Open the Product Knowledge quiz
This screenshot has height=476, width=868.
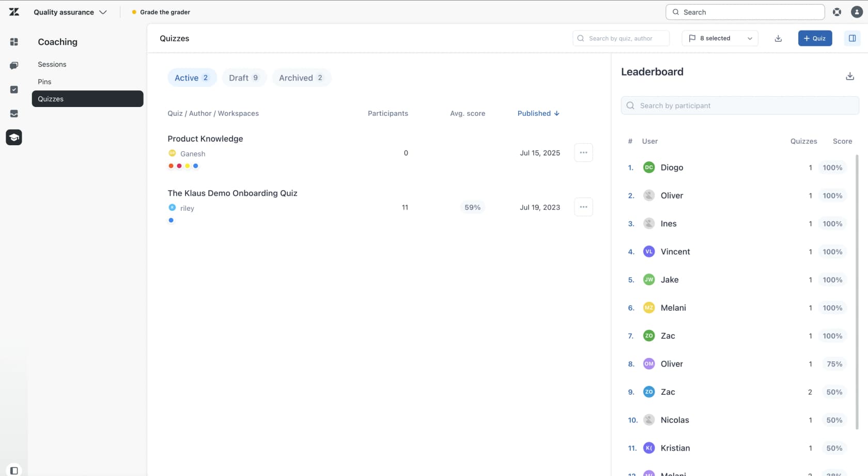[x=205, y=139]
